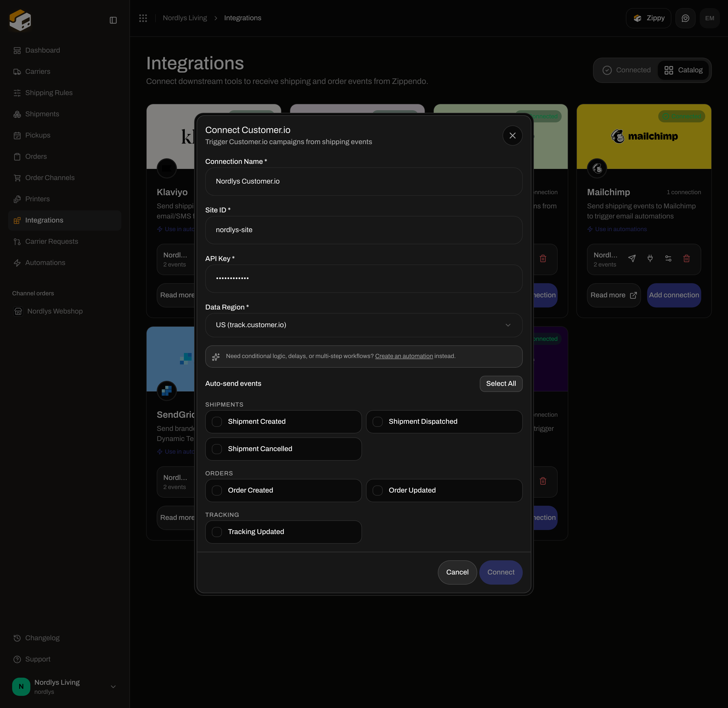Switch to Connected view tab
This screenshot has height=708, width=728.
click(x=626, y=70)
